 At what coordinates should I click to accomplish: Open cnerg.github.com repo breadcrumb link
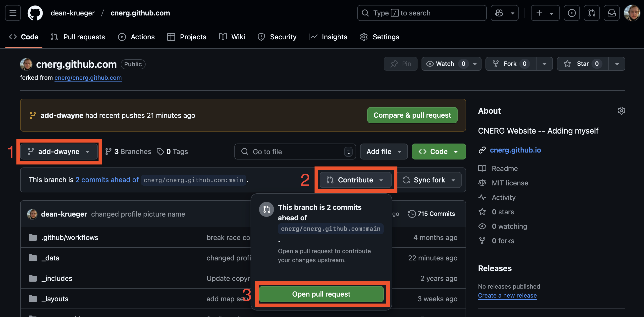(140, 13)
